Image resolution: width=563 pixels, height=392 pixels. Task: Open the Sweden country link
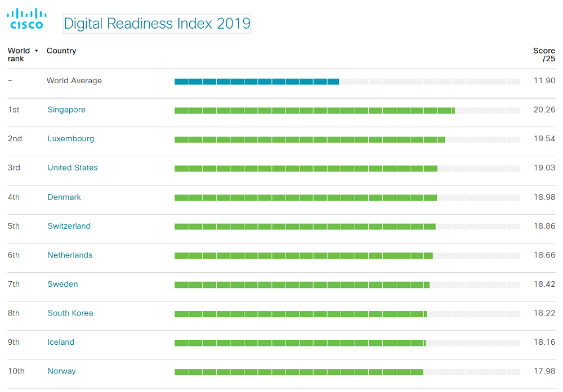point(63,285)
